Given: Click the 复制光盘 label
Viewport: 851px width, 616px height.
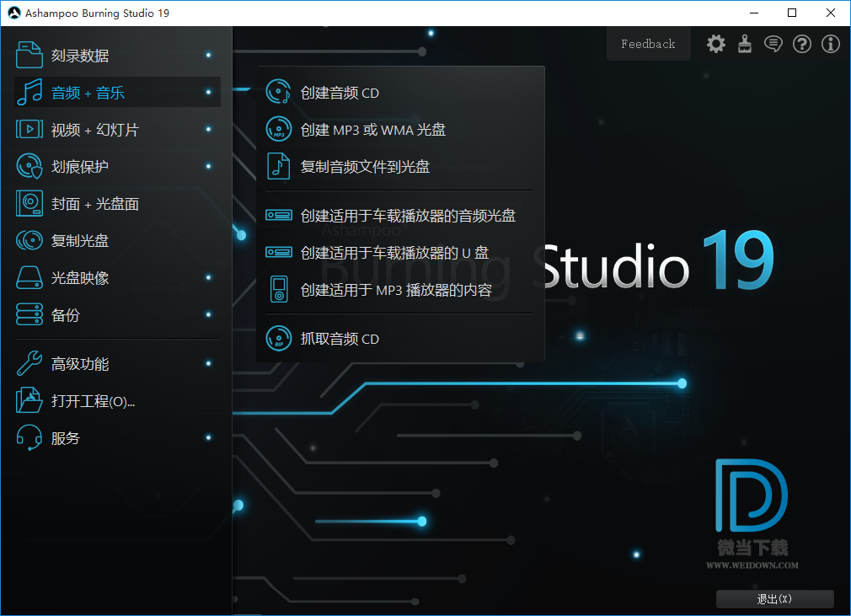Looking at the screenshot, I should pyautogui.click(x=80, y=241).
